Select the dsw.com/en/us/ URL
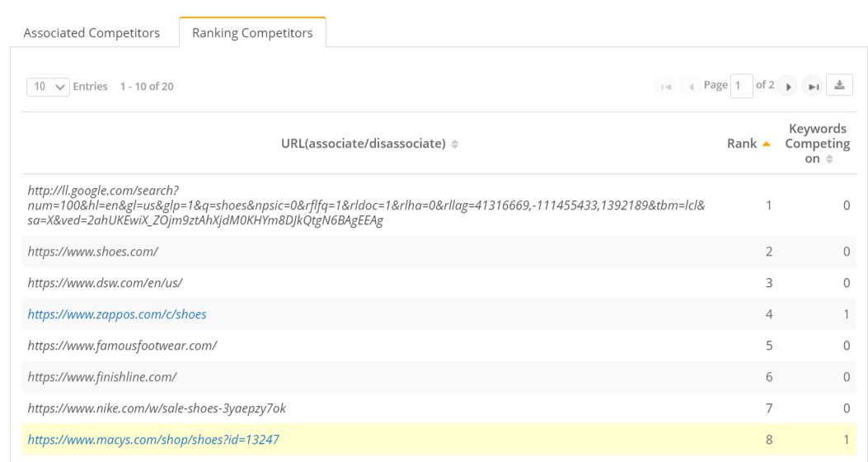This screenshot has height=462, width=868. [105, 282]
